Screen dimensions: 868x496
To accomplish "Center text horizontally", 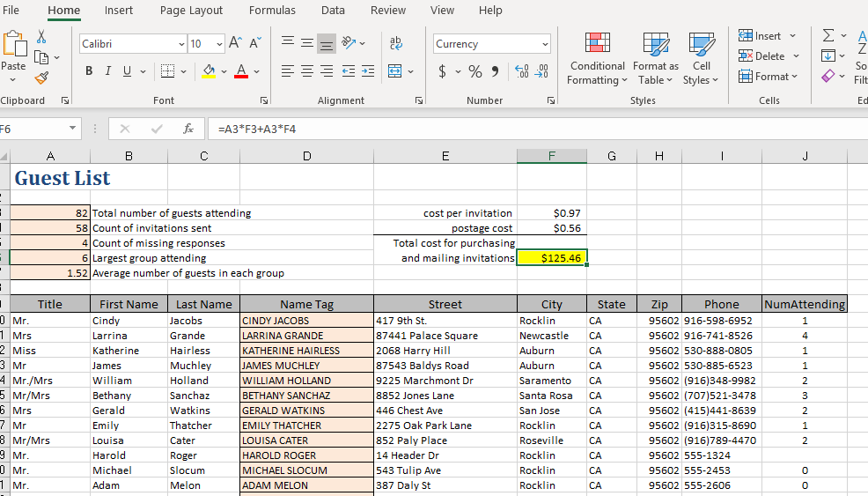I will click(306, 71).
